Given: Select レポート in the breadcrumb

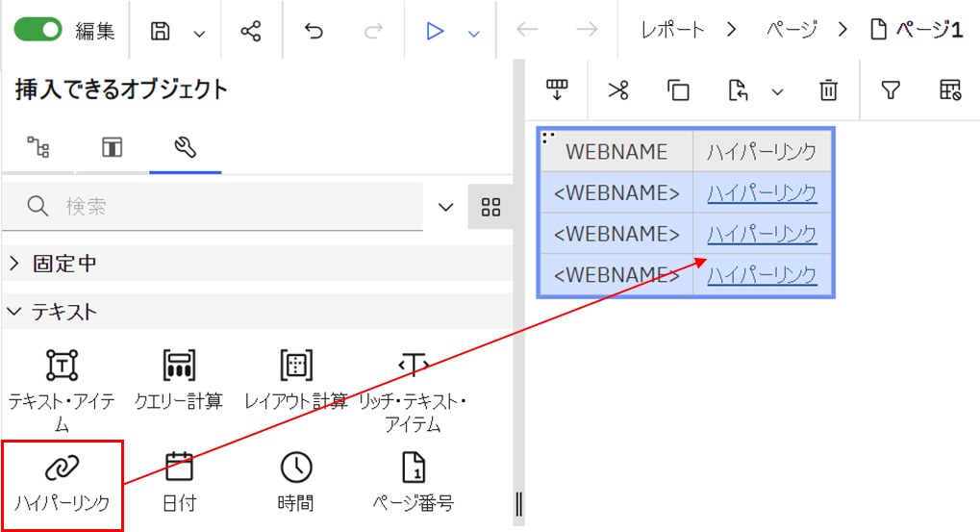Looking at the screenshot, I should coord(672,30).
